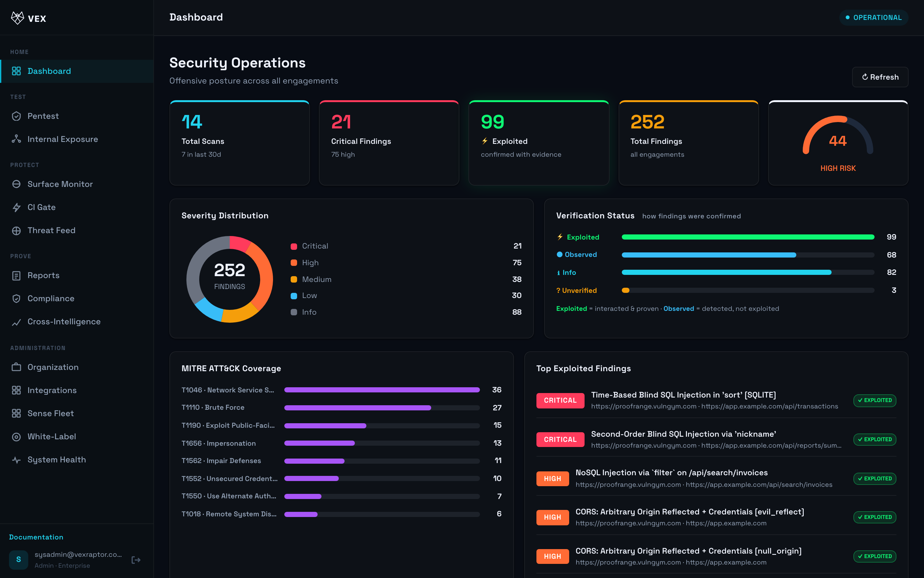Click the HIGH RISK gauge showing 44
924x578 pixels.
[838, 143]
